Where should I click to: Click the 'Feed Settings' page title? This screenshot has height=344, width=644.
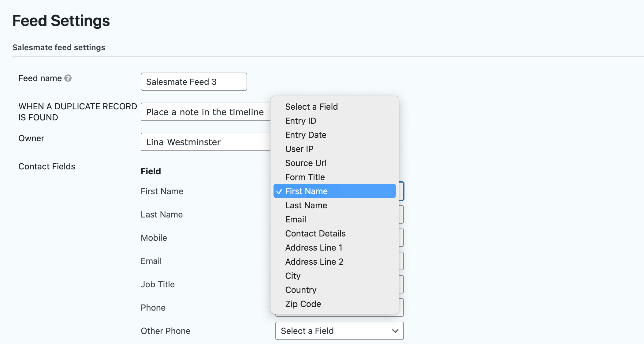pyautogui.click(x=61, y=21)
